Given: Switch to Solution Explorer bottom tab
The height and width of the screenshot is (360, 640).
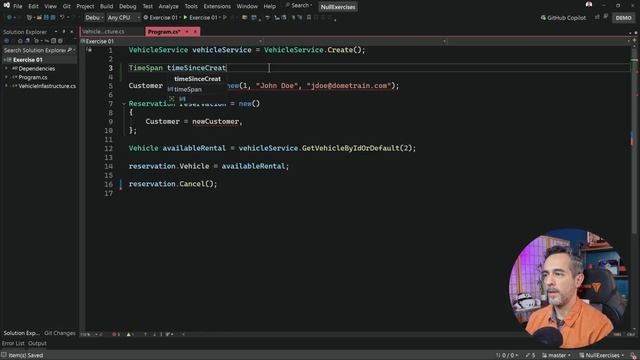Looking at the screenshot, I should (21, 333).
